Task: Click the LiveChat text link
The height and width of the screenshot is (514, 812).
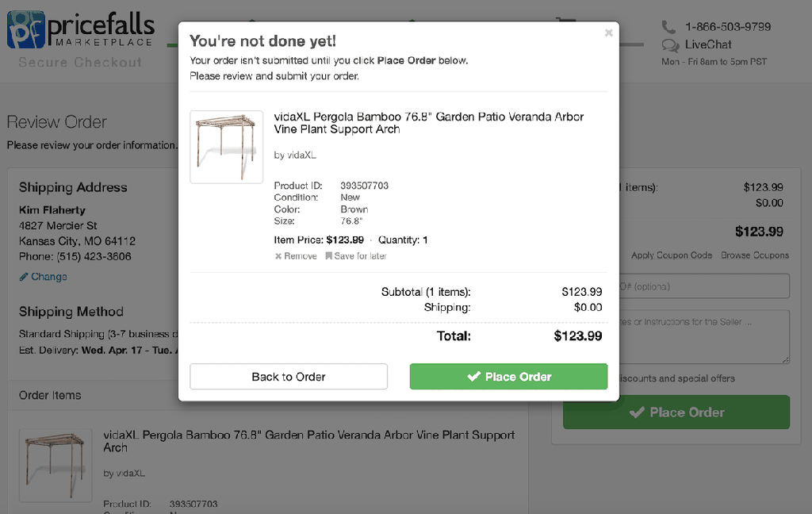Action: pyautogui.click(x=708, y=44)
